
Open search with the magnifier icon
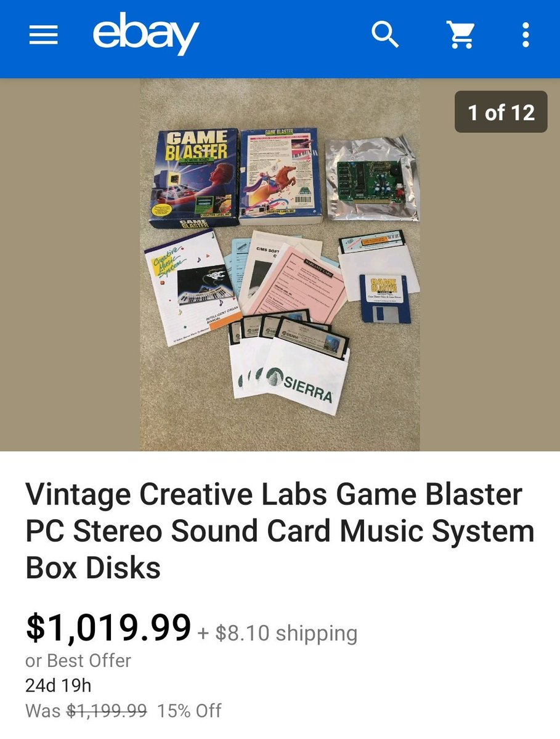coord(386,34)
